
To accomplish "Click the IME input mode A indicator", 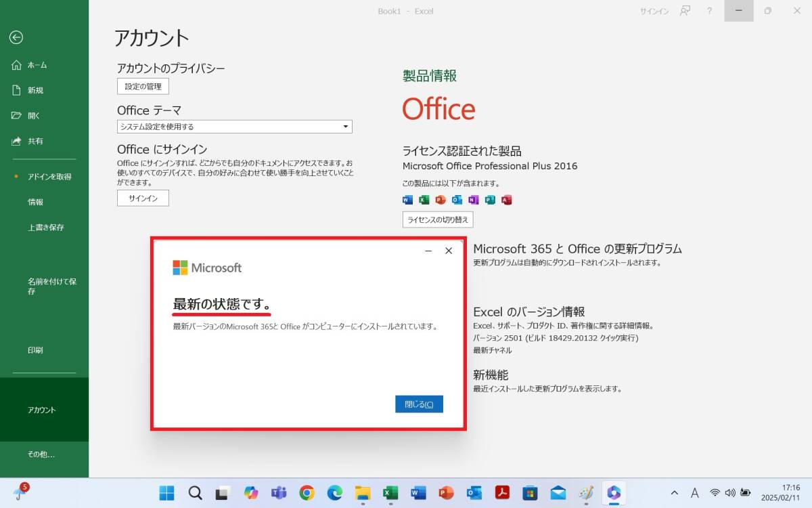I will 694,493.
